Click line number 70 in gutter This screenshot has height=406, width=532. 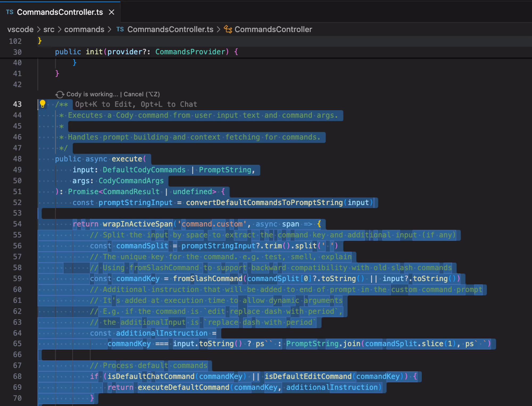point(17,398)
